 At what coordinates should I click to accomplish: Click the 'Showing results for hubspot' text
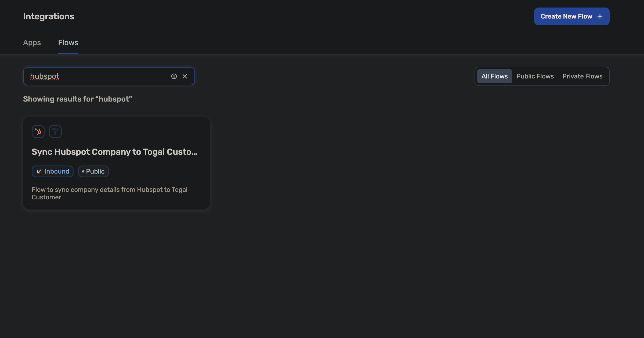click(x=78, y=99)
